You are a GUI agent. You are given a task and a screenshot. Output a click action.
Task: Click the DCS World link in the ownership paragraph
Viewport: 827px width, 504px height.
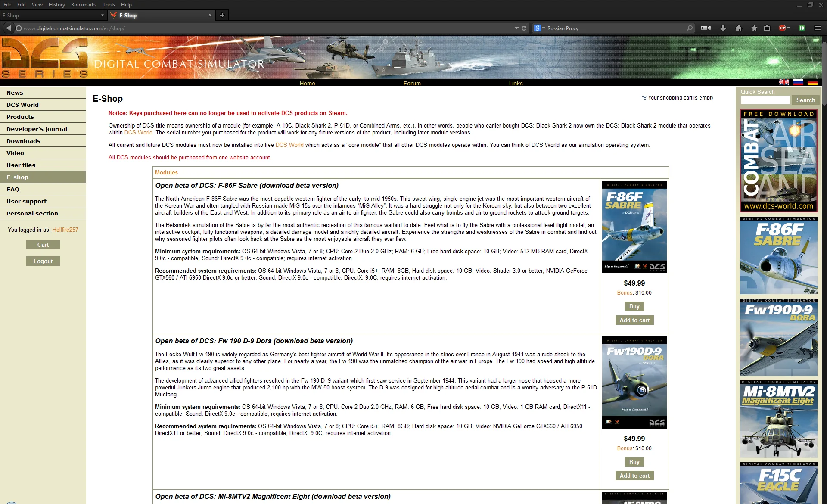138,133
